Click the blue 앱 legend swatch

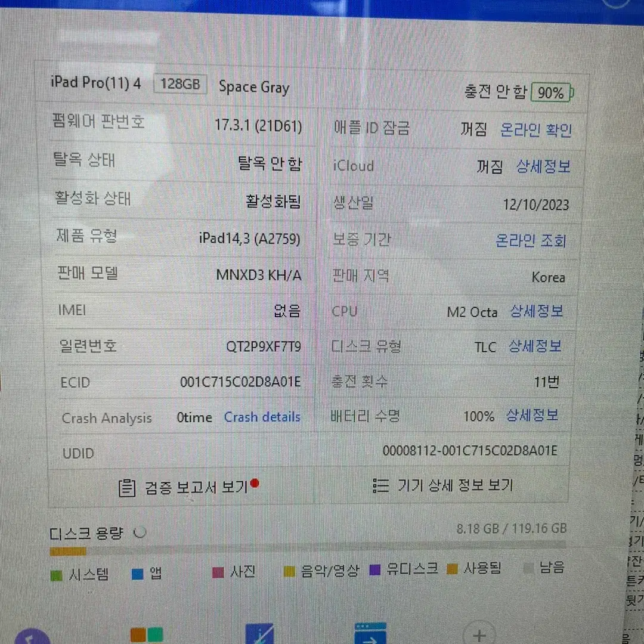tap(137, 574)
